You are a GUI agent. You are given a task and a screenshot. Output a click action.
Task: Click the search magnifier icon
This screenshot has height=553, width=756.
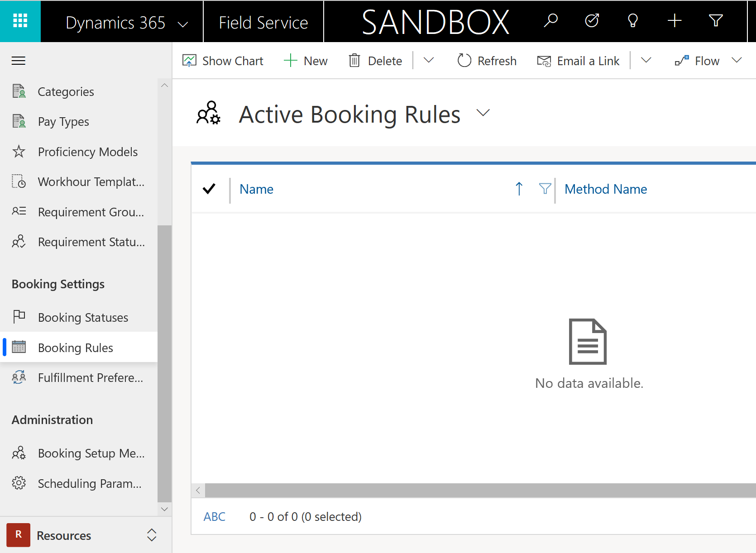pos(550,21)
